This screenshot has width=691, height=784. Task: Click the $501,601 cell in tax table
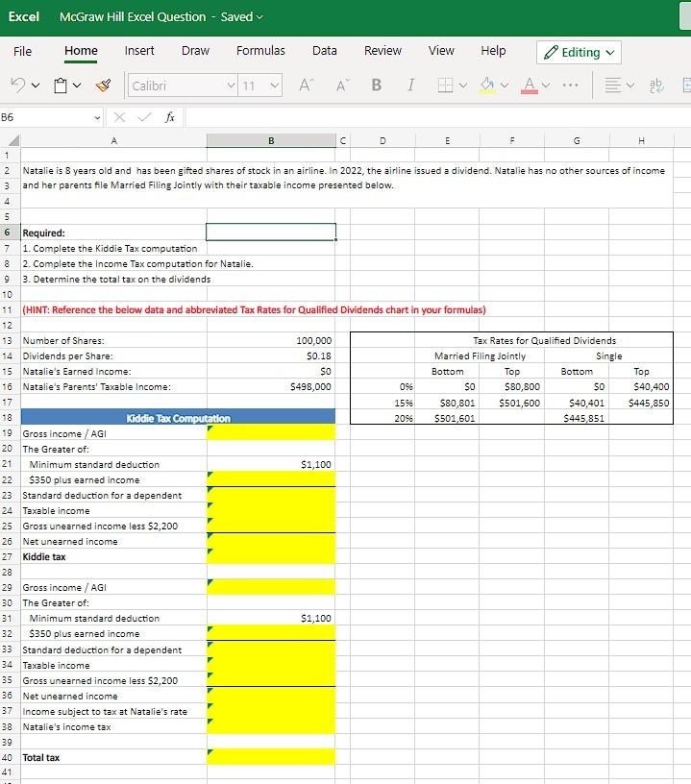(x=447, y=418)
